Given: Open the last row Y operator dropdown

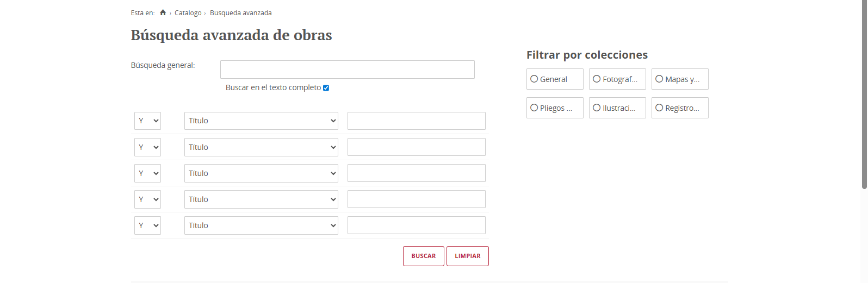Looking at the screenshot, I should pos(147,225).
